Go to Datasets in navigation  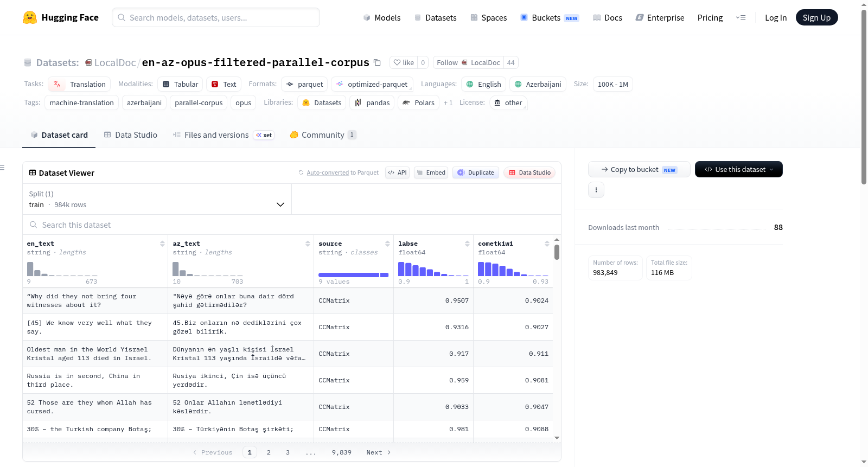coord(435,17)
